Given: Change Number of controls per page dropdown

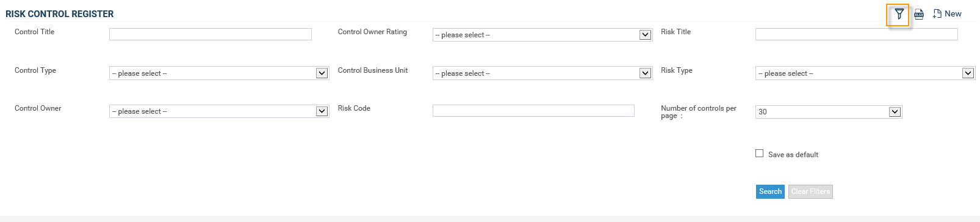Looking at the screenshot, I should 829,112.
